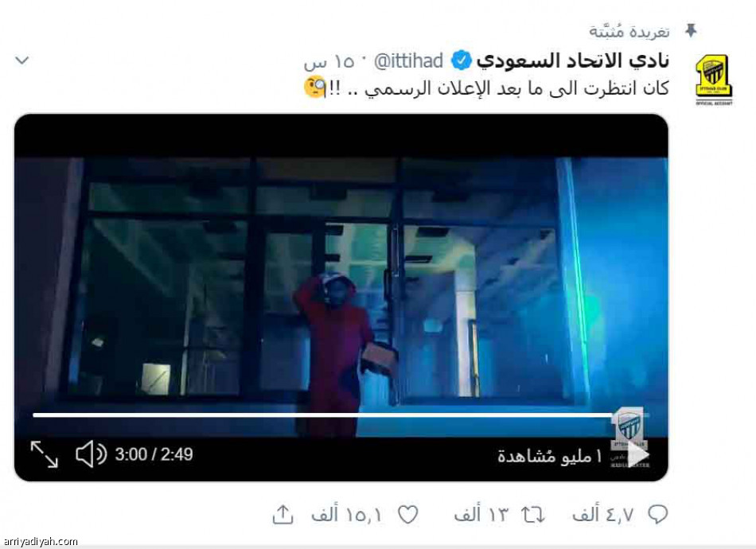Click the video time 3:00 / 2:49
This screenshot has width=756, height=549.
[154, 454]
